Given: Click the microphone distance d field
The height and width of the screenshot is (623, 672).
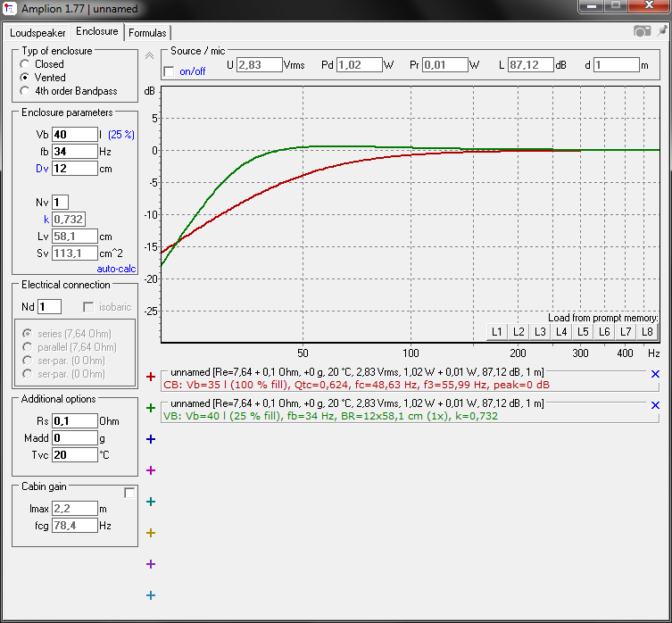Looking at the screenshot, I should pos(617,65).
